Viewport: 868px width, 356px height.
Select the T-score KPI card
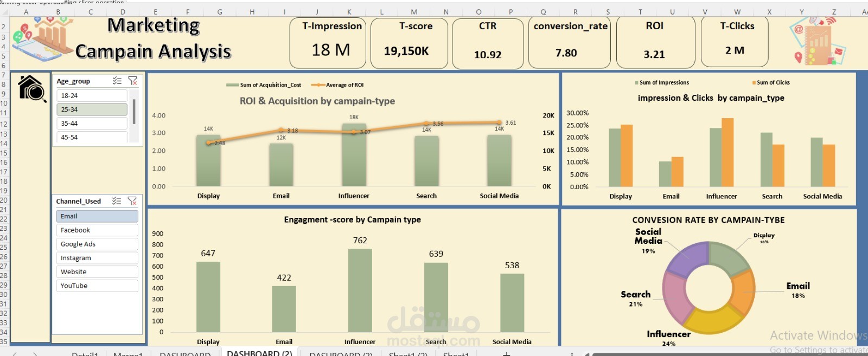tap(409, 43)
